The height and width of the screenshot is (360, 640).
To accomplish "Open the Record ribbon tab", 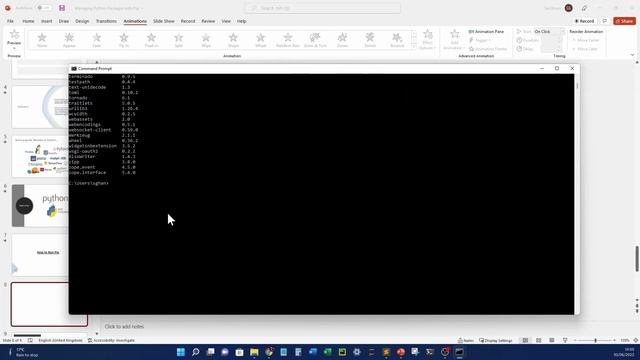I will pyautogui.click(x=188, y=21).
